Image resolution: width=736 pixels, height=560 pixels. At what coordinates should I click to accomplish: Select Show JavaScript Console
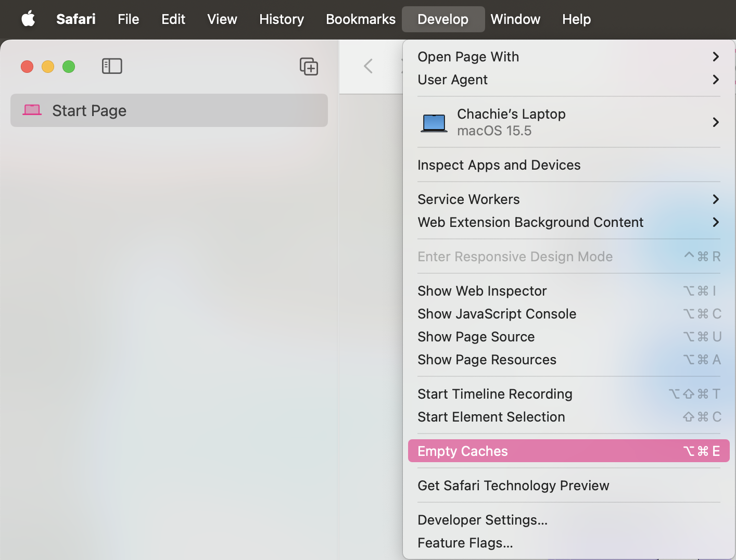(569, 314)
